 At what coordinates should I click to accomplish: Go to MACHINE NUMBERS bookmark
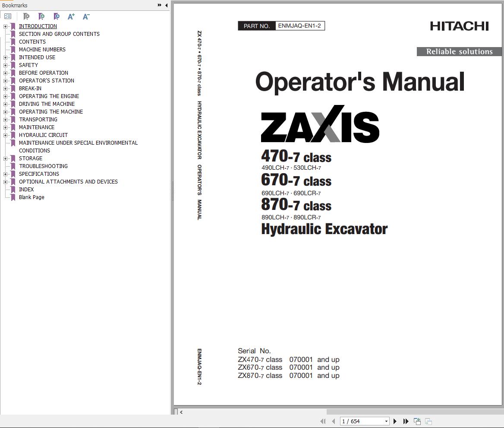pos(42,49)
